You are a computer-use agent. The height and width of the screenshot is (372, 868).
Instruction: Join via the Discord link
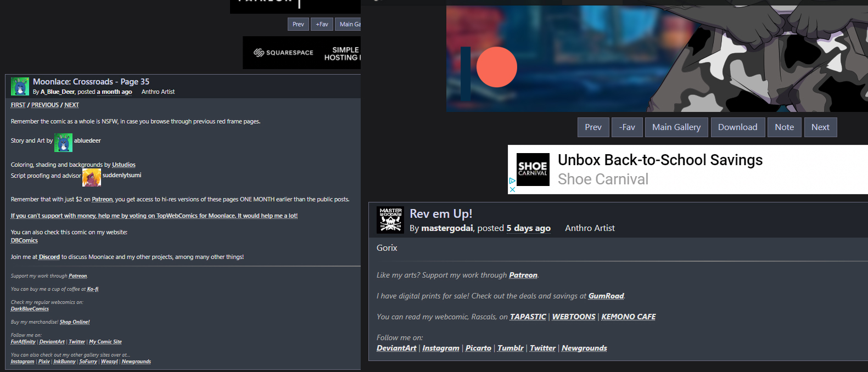pos(49,257)
